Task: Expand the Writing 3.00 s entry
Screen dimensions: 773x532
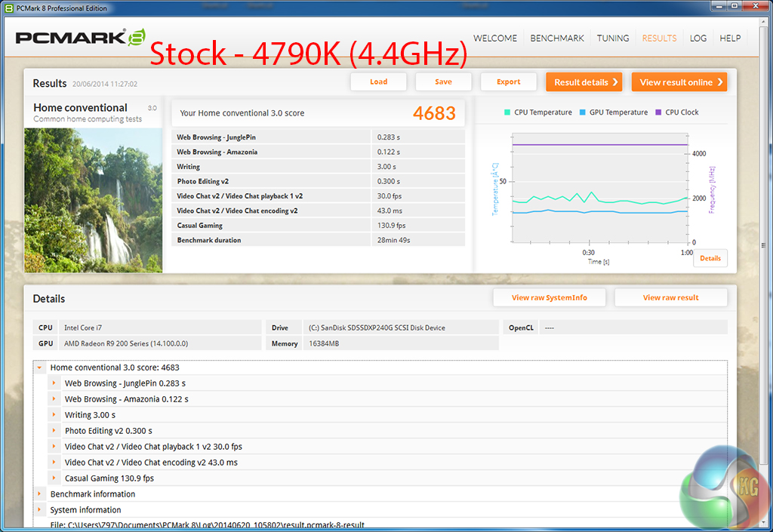Action: (x=54, y=415)
